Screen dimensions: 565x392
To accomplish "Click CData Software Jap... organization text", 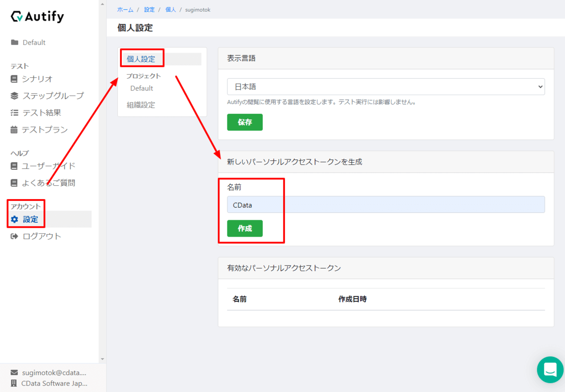I will click(55, 383).
